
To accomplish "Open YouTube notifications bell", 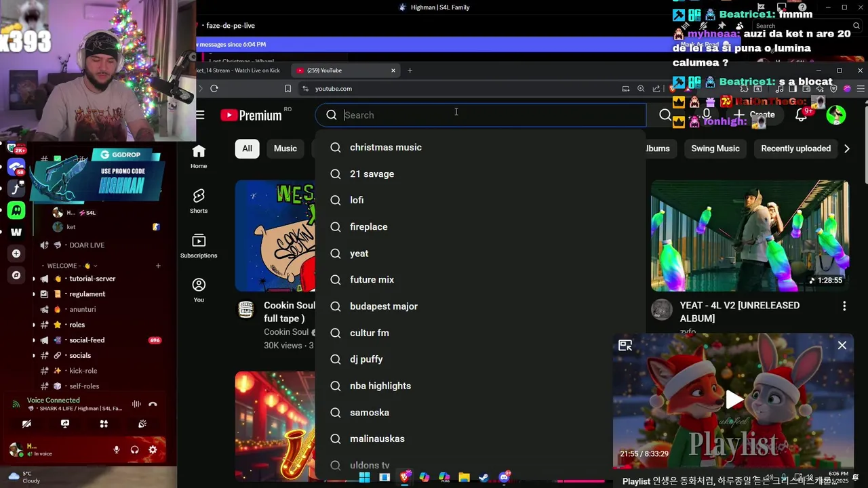I will tap(801, 115).
